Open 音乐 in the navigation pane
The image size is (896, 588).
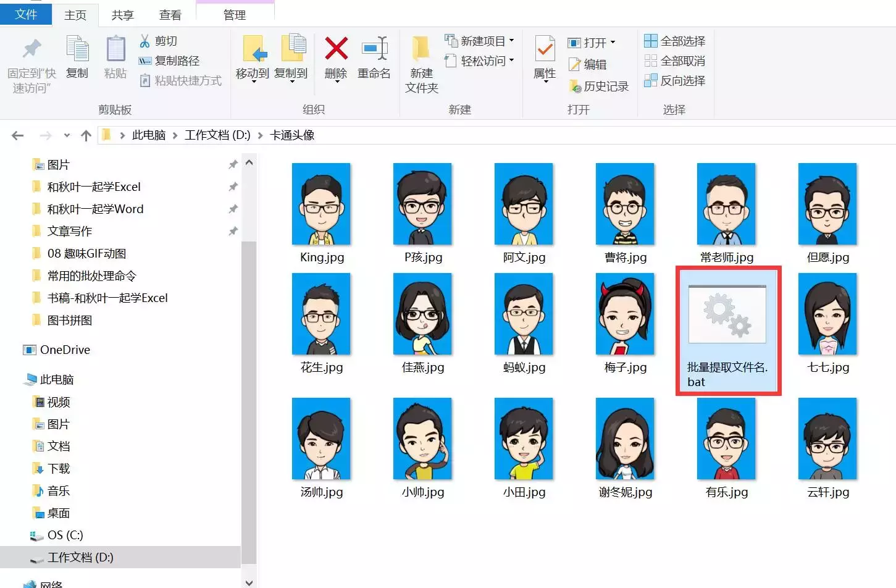[x=52, y=491]
